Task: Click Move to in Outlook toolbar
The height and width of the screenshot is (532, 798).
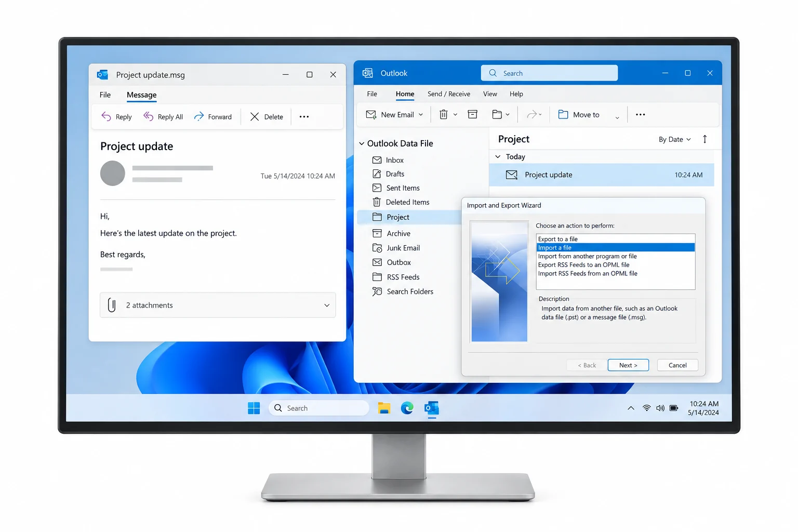Action: pyautogui.click(x=579, y=115)
